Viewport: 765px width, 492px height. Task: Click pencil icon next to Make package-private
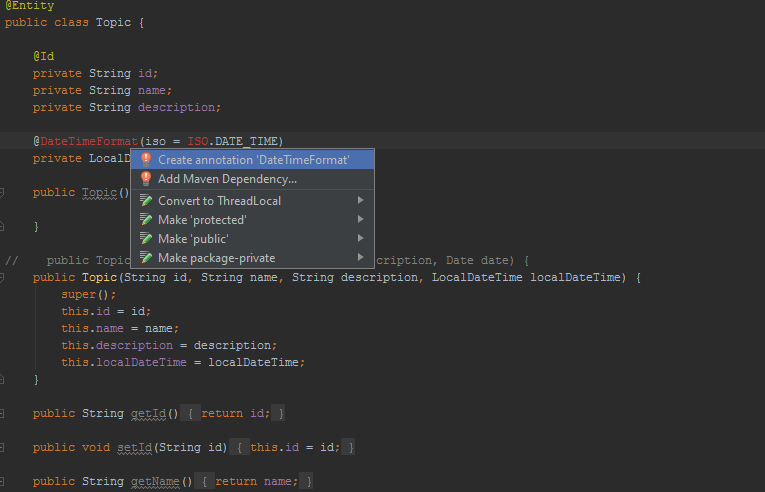click(145, 257)
